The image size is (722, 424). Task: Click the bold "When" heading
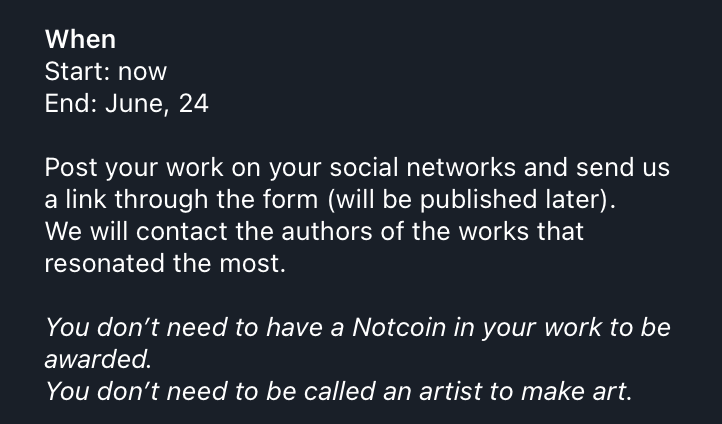coord(80,39)
